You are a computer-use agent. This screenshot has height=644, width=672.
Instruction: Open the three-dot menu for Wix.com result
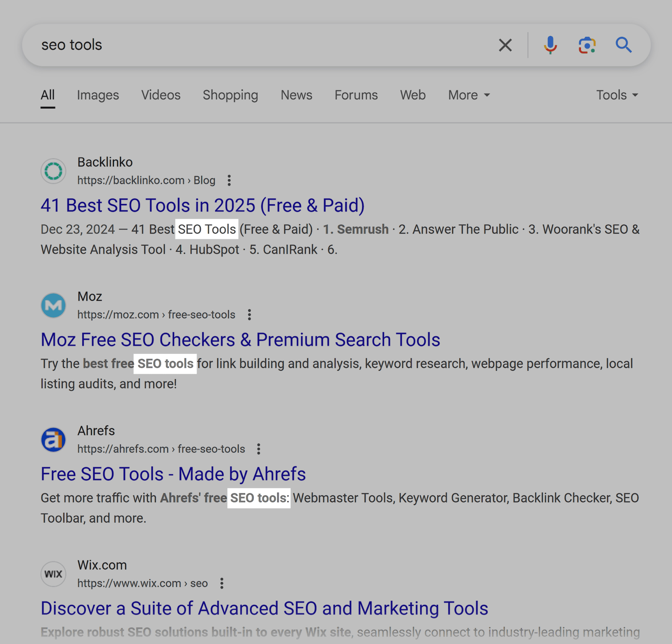click(222, 583)
